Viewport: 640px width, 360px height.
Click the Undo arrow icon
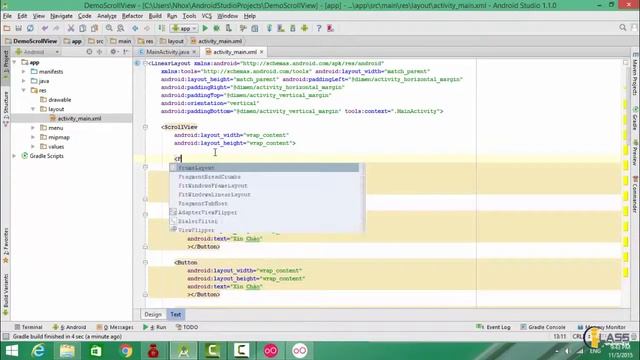point(44,28)
